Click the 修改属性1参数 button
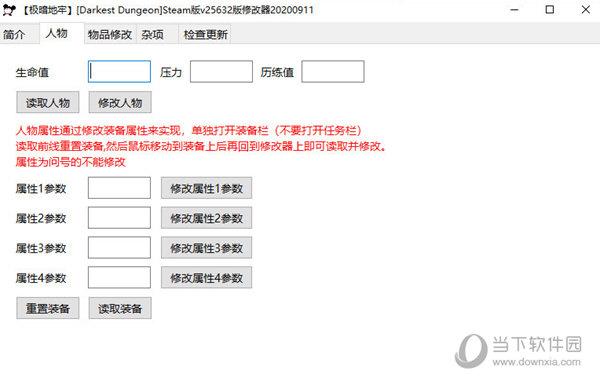This screenshot has width=600, height=385. pyautogui.click(x=206, y=188)
